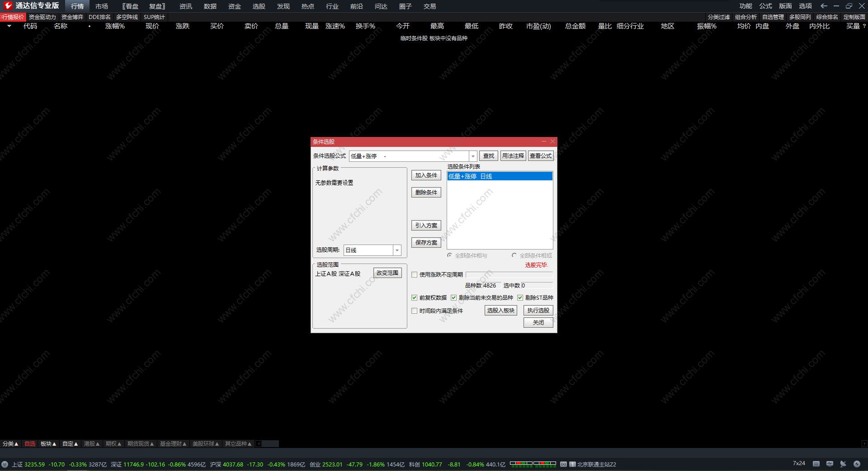Viewport: 868px width, 471px height.
Task: Expand the 自定 bottom tab menu
Action: [x=70, y=444]
